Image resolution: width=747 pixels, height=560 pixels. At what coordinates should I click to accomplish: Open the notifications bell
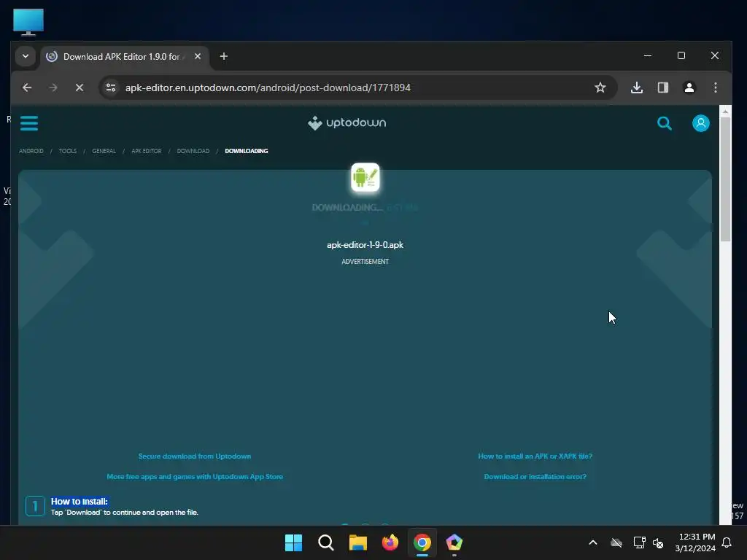727,542
